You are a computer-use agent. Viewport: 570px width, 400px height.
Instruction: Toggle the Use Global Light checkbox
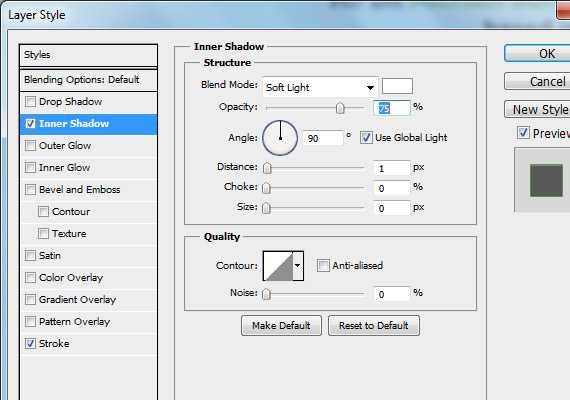[366, 137]
